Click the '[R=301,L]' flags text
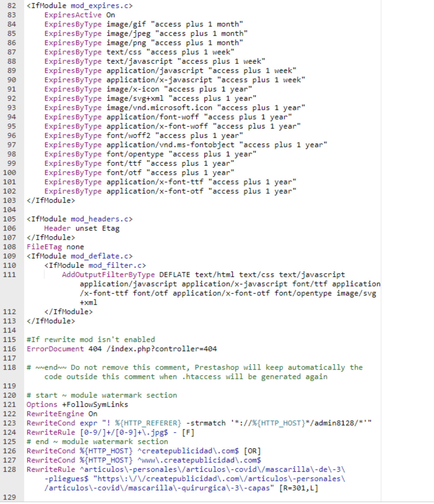This screenshot has width=434, height=504. 298,488
